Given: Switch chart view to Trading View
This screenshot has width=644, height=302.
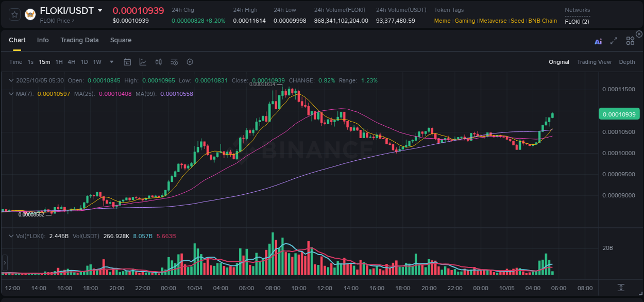Looking at the screenshot, I should (594, 62).
